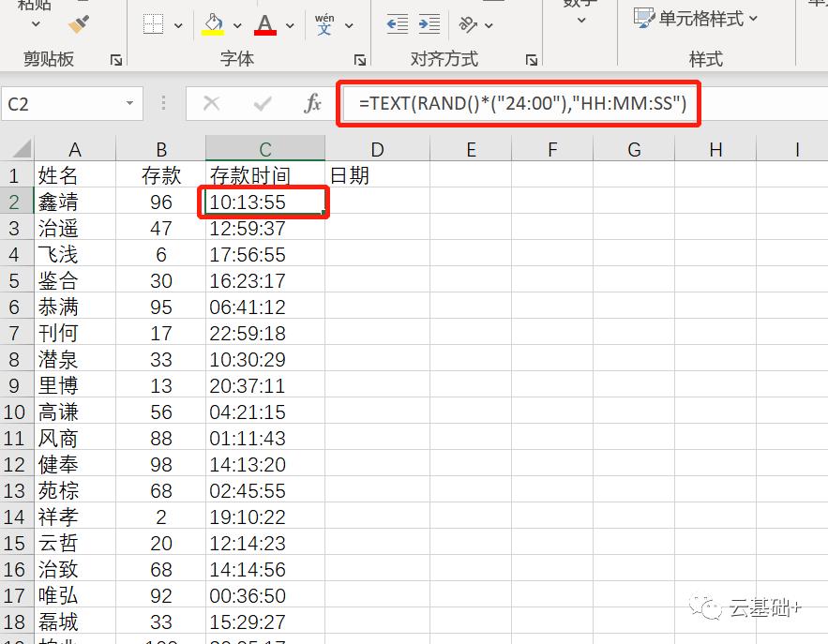Open the 字体 group dialog launcher

pyautogui.click(x=359, y=59)
